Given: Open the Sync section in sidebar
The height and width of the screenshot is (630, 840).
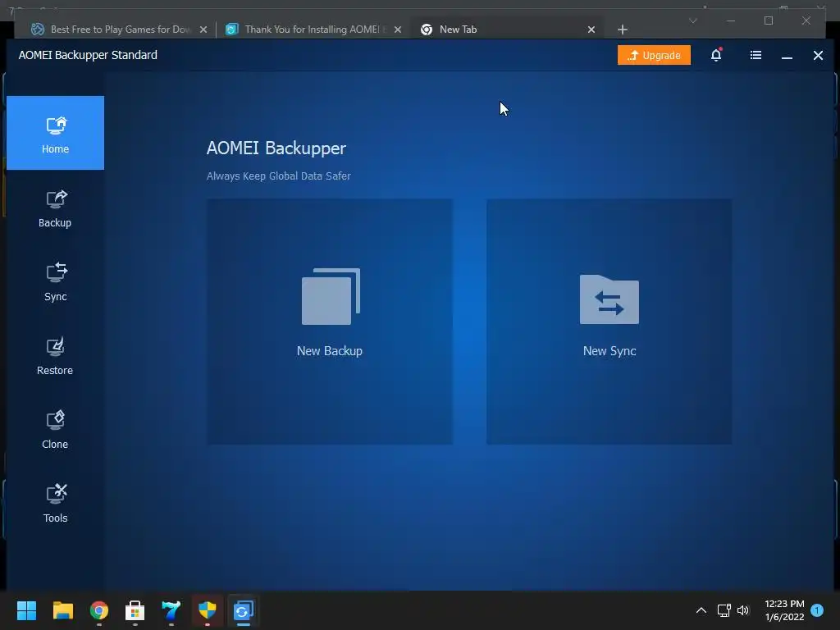Looking at the screenshot, I should [55, 282].
